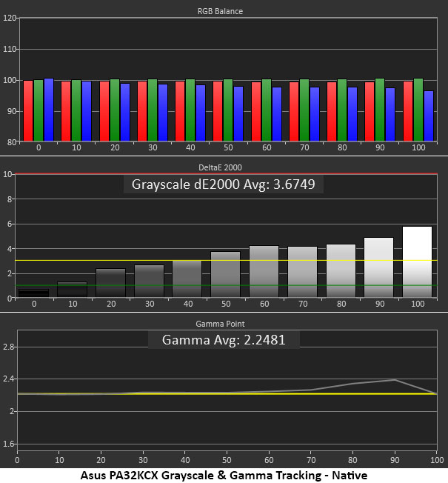Image resolution: width=448 pixels, height=483 pixels.
Task: Click the "30" x-axis label in Gamma chart
Action: (x=143, y=460)
